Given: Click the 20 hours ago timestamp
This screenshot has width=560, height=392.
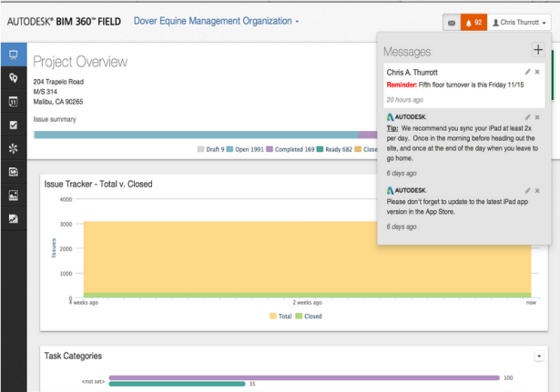Looking at the screenshot, I should point(404,100).
